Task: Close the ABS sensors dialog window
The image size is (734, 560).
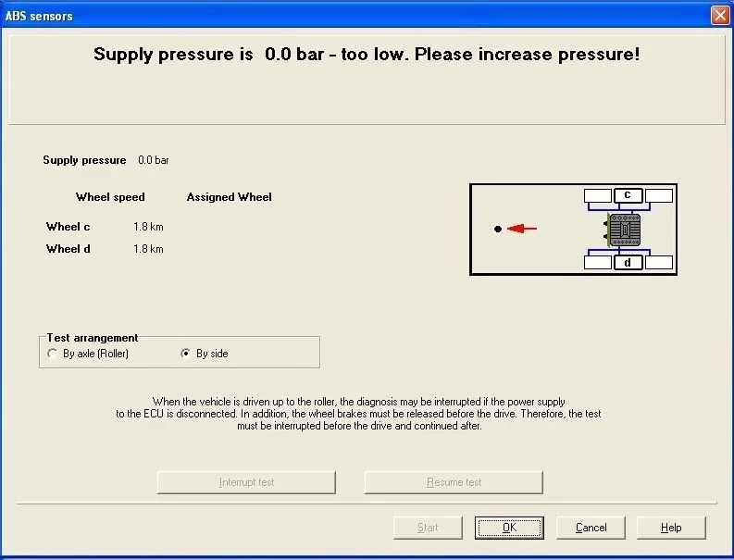Action: point(720,16)
